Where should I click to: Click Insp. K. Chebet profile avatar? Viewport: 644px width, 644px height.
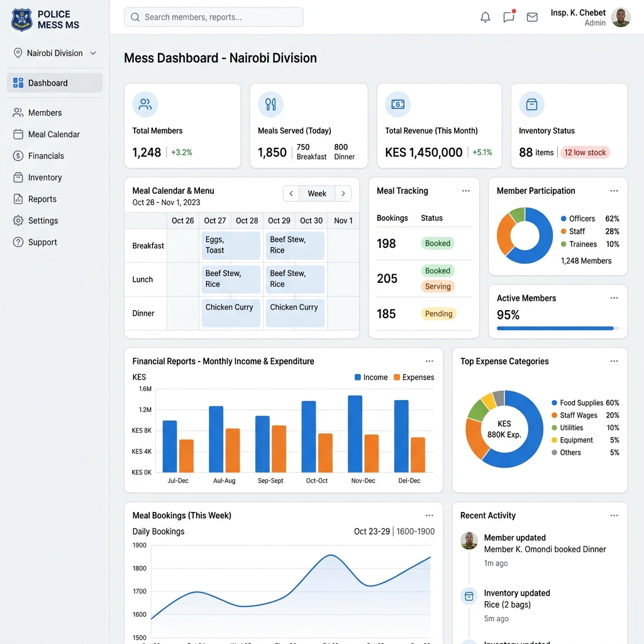pos(621,17)
